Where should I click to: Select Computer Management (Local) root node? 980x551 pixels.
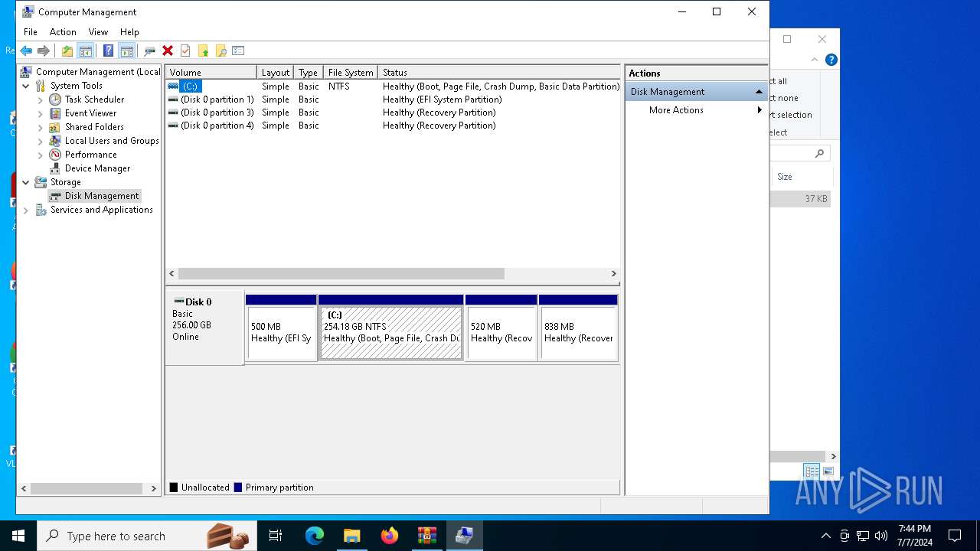pos(98,72)
